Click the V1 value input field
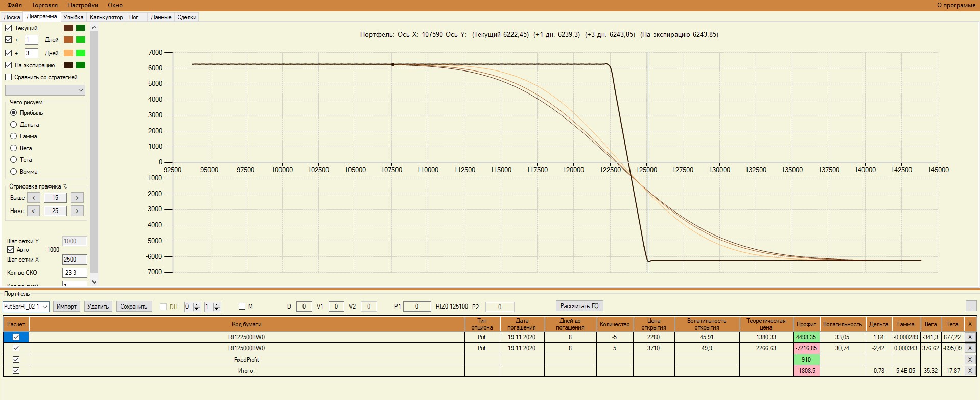This screenshot has width=980, height=400. [336, 307]
